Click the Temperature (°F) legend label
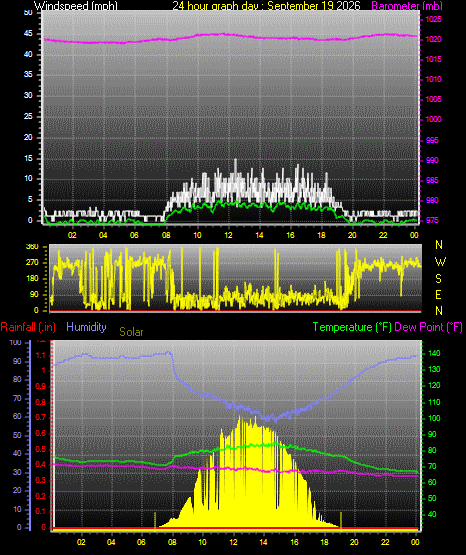The height and width of the screenshot is (555, 466). point(352,327)
